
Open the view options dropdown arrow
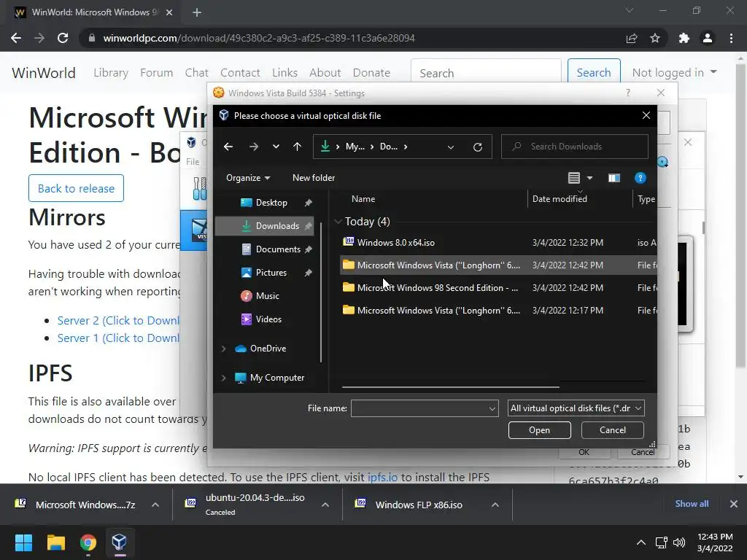coord(589,178)
